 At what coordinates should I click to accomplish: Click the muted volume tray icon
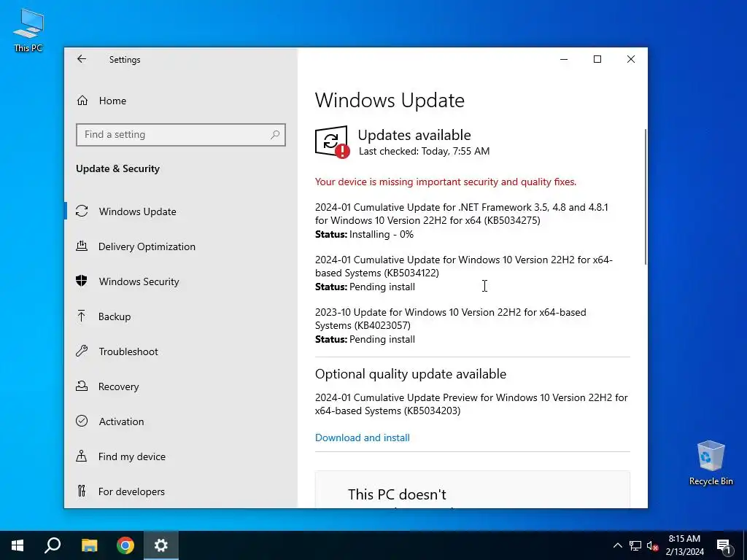(x=653, y=545)
